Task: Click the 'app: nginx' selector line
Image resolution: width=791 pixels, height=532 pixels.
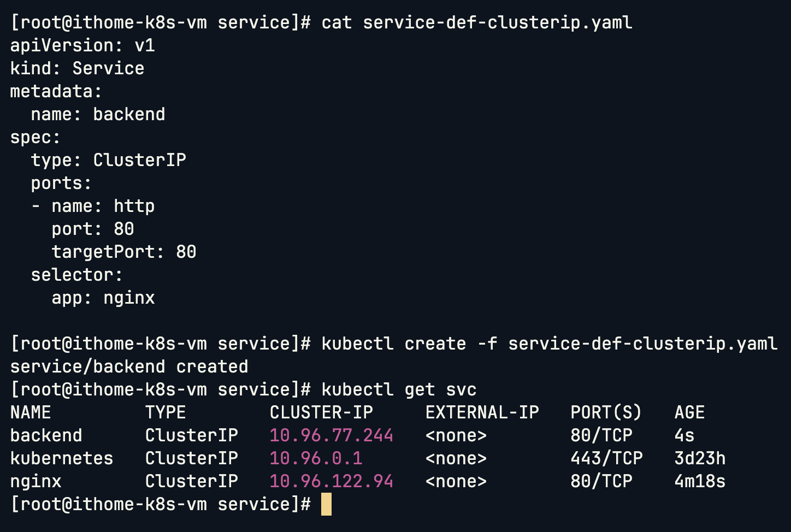Action: (x=103, y=298)
